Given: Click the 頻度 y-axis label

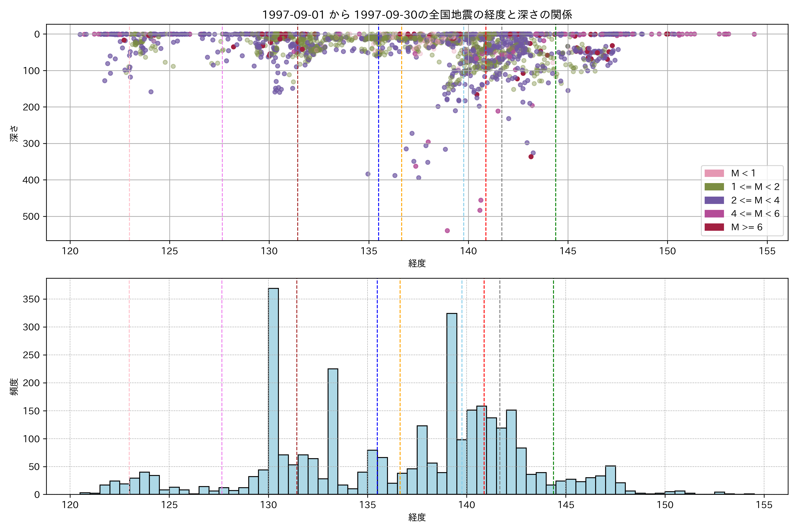Looking at the screenshot, I should click(14, 387).
